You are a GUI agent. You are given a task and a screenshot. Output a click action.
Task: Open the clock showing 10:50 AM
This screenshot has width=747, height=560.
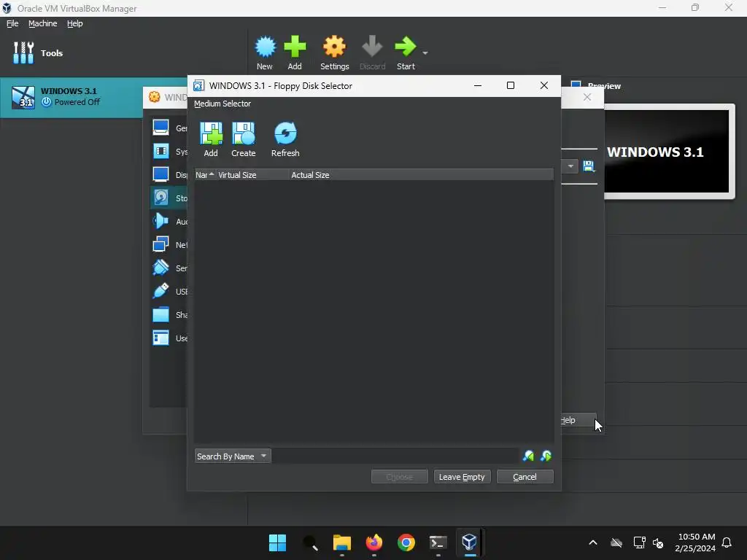[x=695, y=542]
